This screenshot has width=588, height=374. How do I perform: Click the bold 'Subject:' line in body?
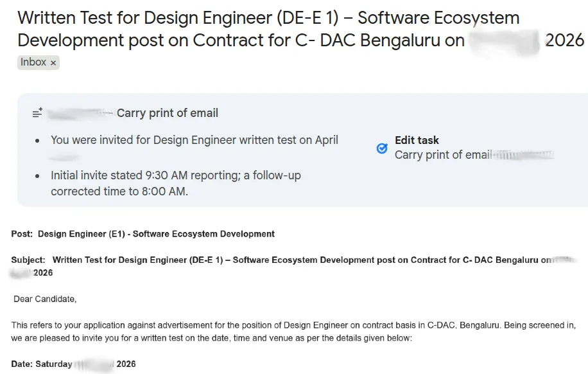pyautogui.click(x=293, y=266)
